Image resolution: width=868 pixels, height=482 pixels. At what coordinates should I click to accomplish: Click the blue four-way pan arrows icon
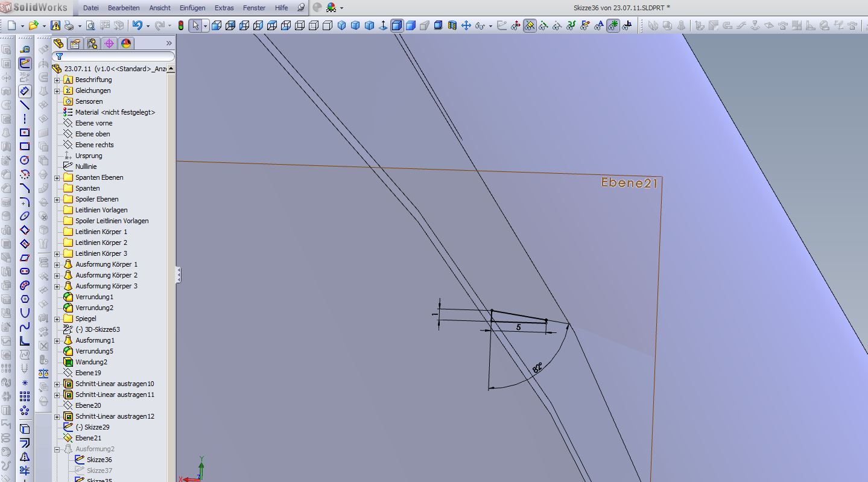click(466, 25)
